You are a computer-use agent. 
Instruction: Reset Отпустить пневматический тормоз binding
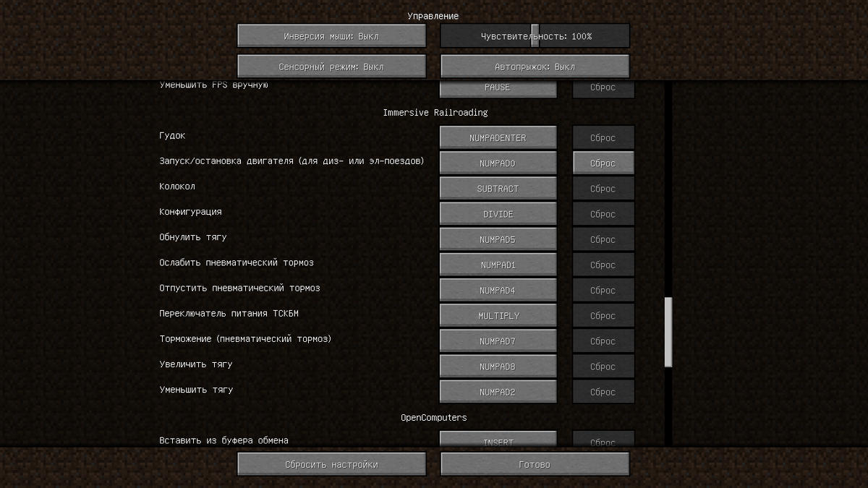point(603,290)
